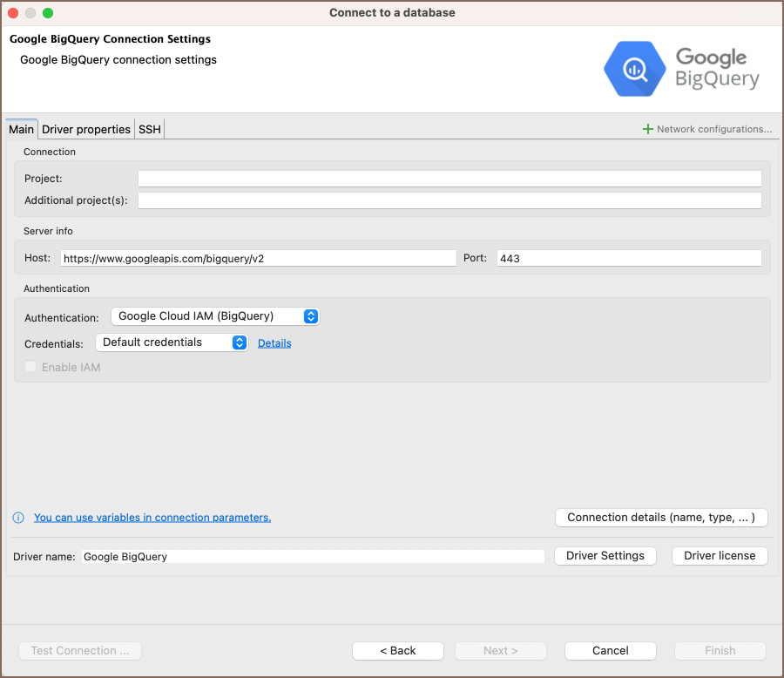Image resolution: width=784 pixels, height=678 pixels.
Task: Open the SSH tab
Action: pyautogui.click(x=150, y=129)
